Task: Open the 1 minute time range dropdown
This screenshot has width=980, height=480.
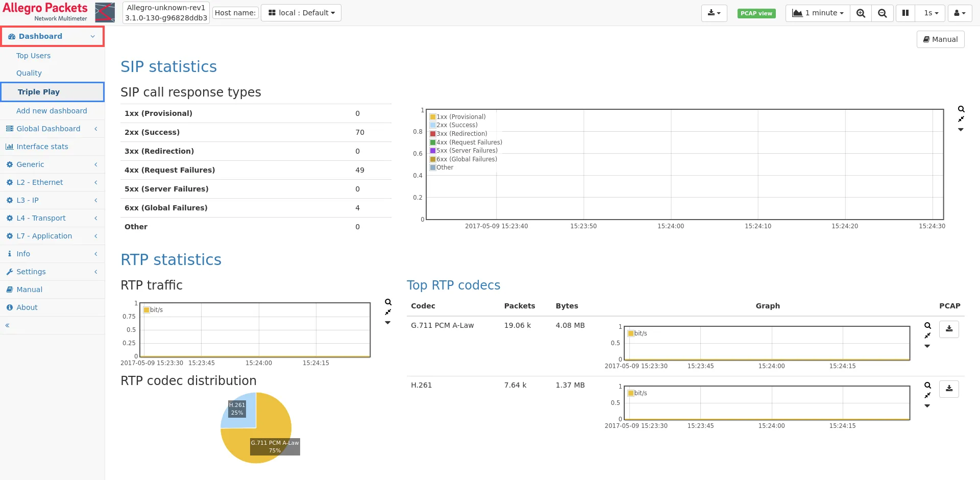Action: pos(818,13)
